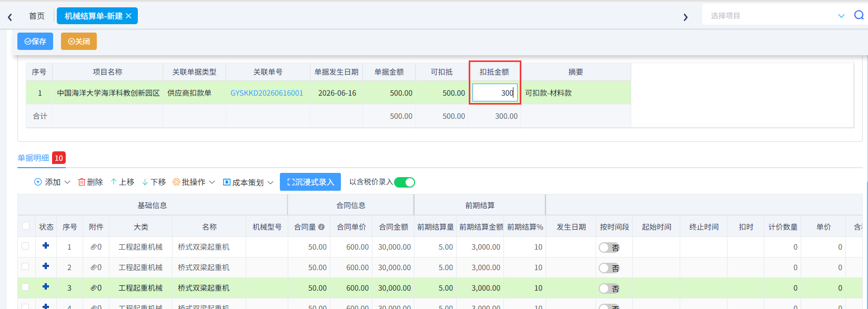Move row down with 下移
868x309 pixels.
click(x=154, y=182)
